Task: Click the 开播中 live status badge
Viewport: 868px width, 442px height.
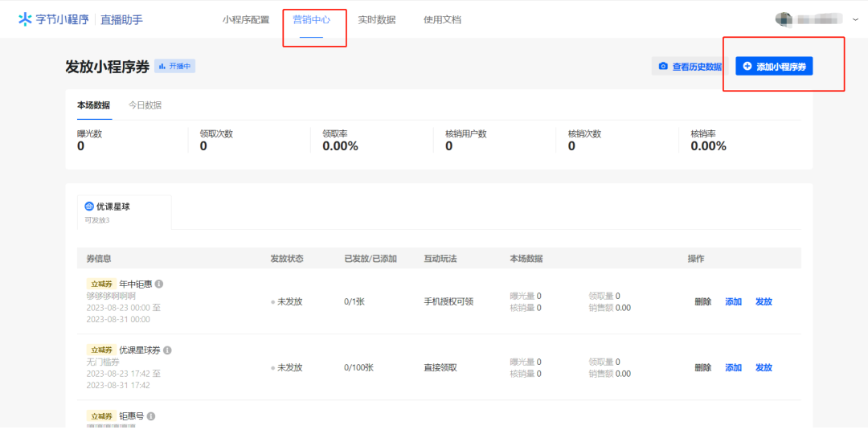Action: [x=174, y=66]
